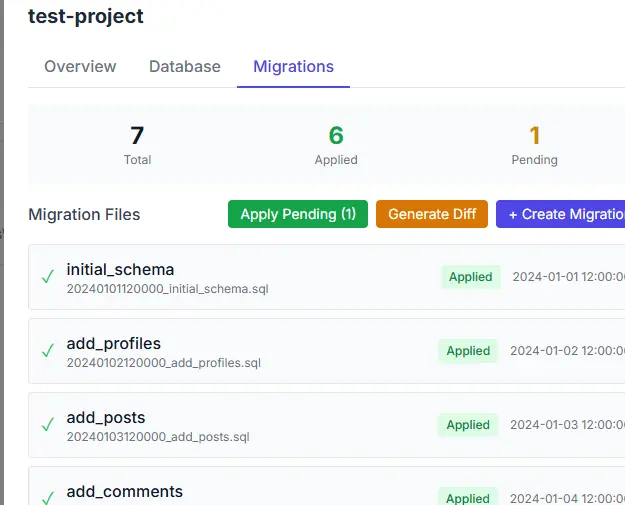This screenshot has width=625, height=505.
Task: Open the Overview tab
Action: [80, 67]
